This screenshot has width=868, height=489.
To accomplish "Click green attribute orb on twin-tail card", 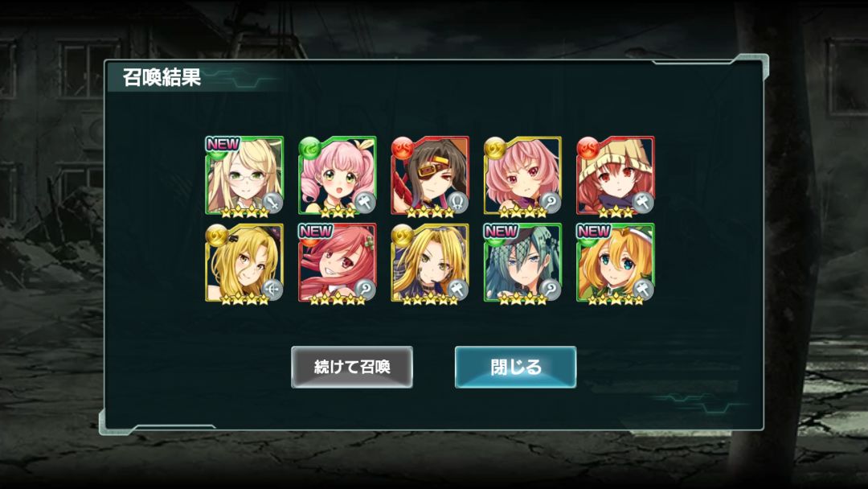I will pos(309,149).
